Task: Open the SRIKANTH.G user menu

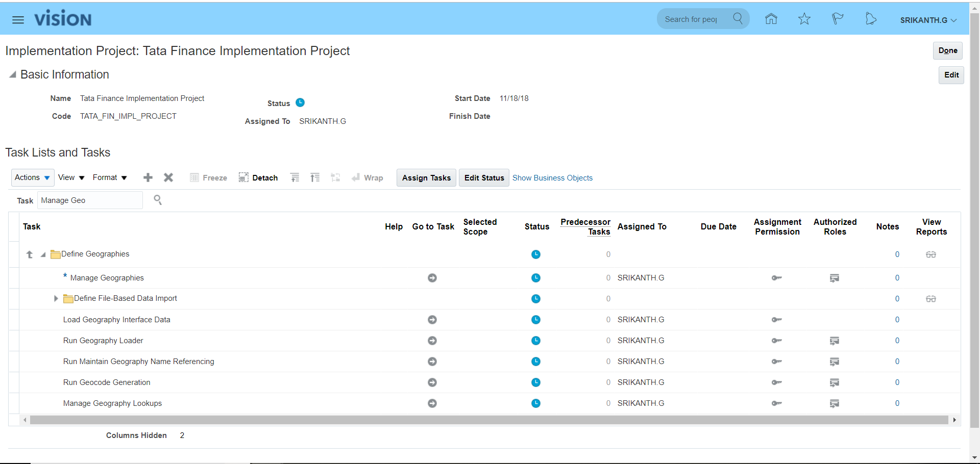Action: 928,20
